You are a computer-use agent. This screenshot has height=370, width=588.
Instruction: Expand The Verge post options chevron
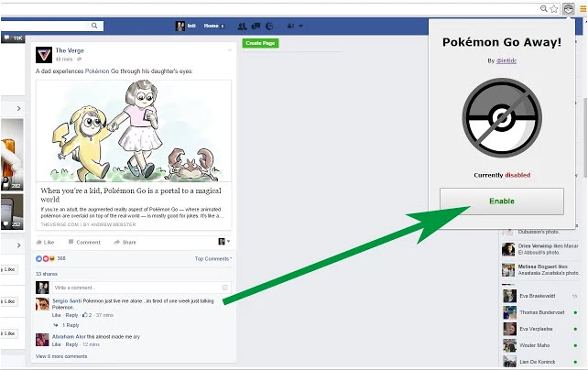230,49
